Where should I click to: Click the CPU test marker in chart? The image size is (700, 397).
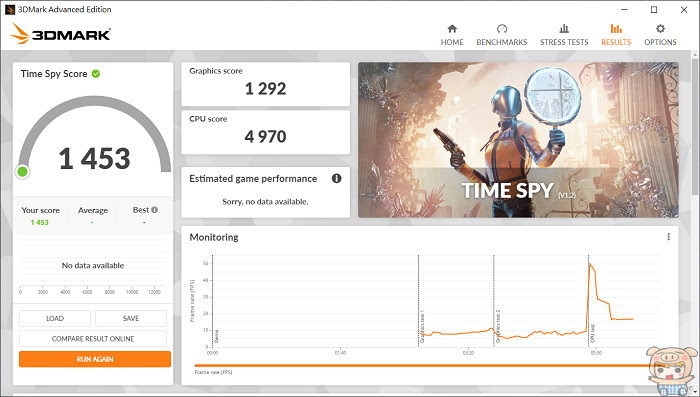pyautogui.click(x=592, y=334)
